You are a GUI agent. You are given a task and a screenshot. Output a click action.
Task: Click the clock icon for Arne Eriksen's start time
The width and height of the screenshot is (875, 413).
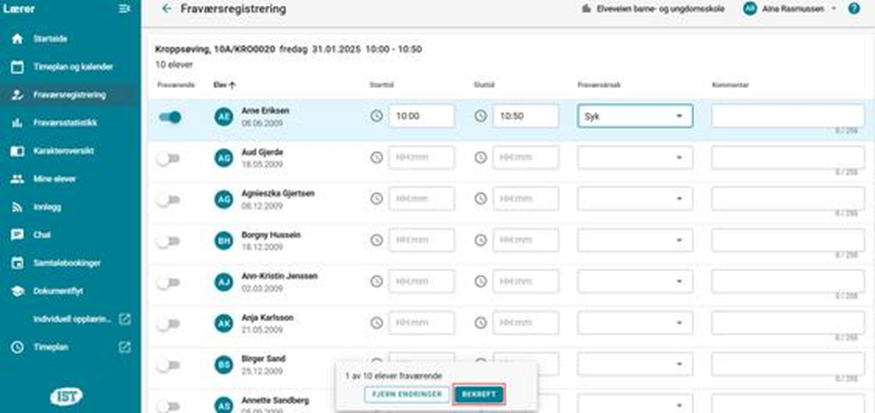pyautogui.click(x=376, y=116)
